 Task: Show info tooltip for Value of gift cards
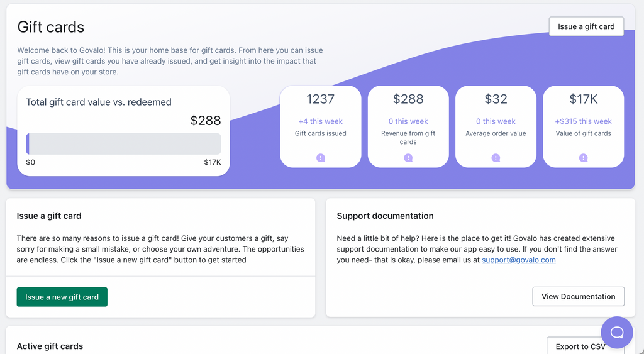pyautogui.click(x=584, y=158)
